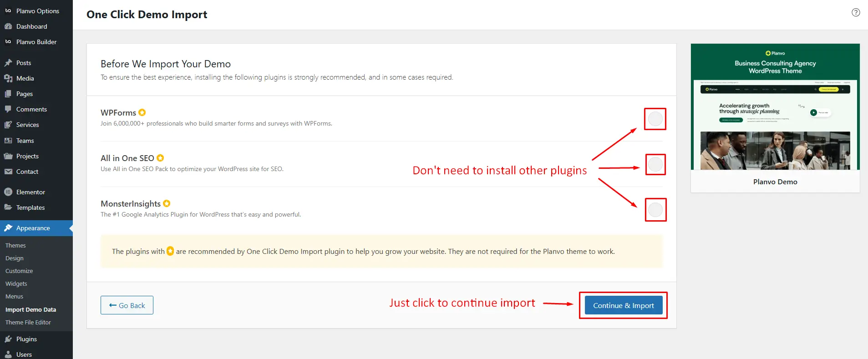The width and height of the screenshot is (868, 359).
Task: Click the Planvo Demo preview thumbnail
Action: click(775, 107)
